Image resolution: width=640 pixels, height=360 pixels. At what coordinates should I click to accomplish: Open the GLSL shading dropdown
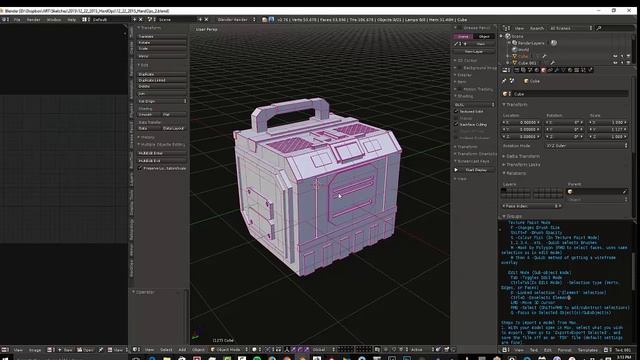(x=474, y=105)
